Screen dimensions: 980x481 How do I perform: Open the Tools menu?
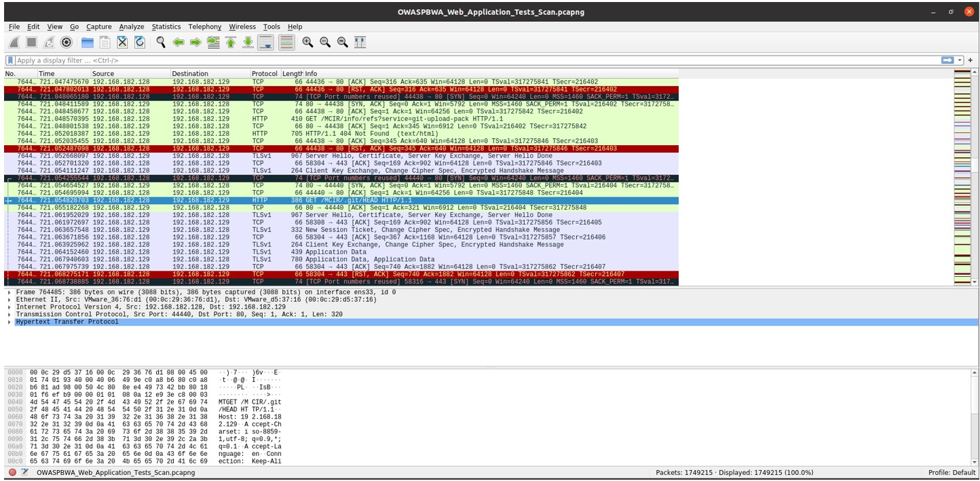tap(271, 26)
